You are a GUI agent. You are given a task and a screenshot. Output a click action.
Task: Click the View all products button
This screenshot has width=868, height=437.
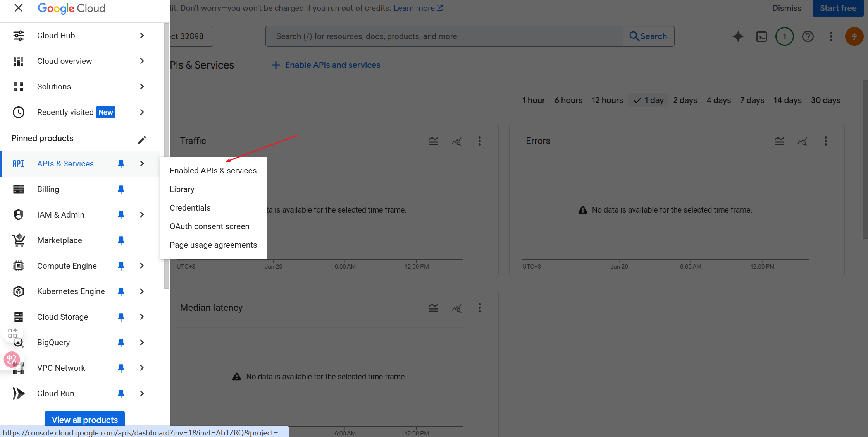pos(84,420)
